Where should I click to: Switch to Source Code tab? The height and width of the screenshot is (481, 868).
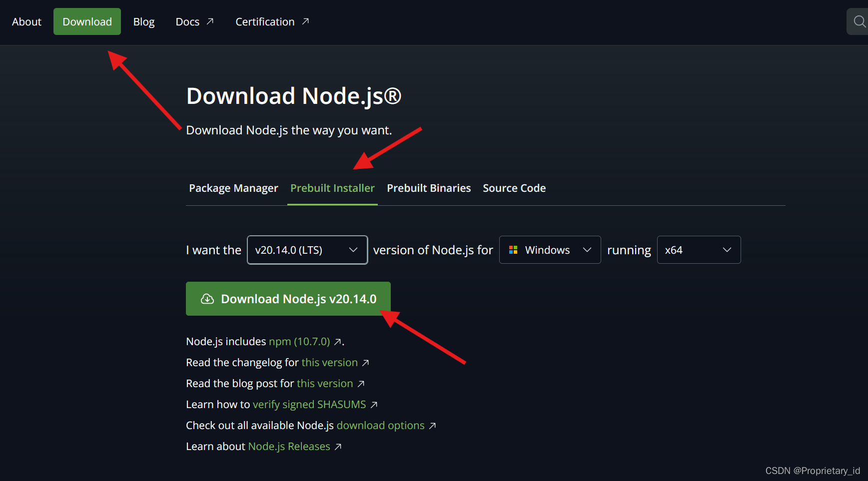[x=514, y=188]
